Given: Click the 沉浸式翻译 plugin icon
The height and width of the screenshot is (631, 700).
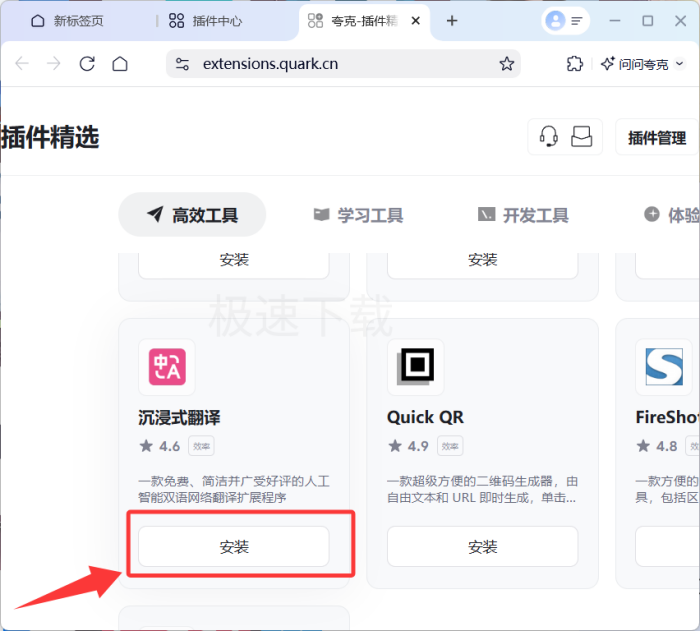Looking at the screenshot, I should (166, 367).
